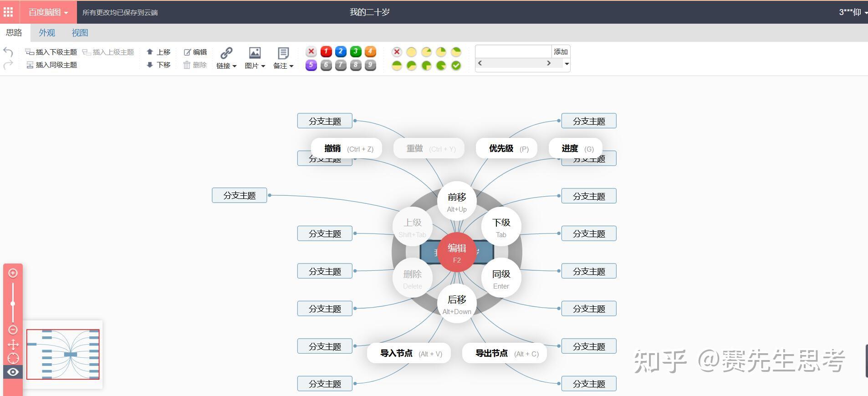Set priority 8 gray badge
Screen dimensions: 868x396
[x=356, y=65]
